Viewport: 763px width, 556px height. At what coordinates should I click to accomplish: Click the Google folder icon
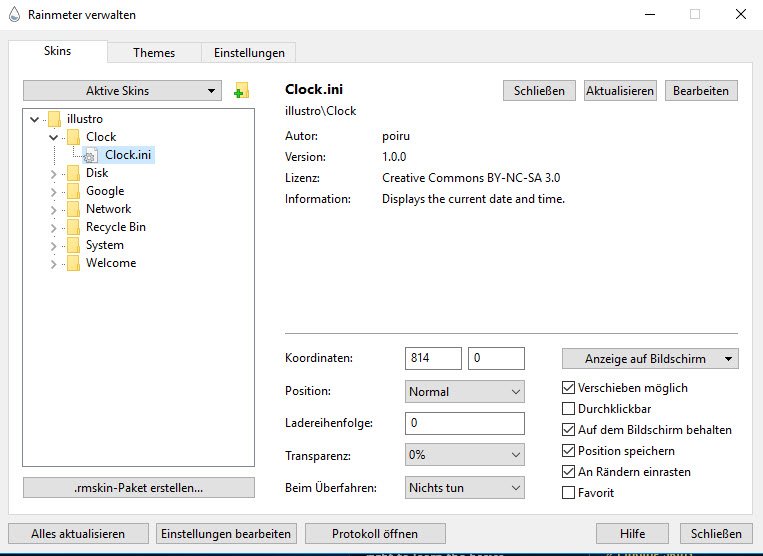click(x=73, y=191)
